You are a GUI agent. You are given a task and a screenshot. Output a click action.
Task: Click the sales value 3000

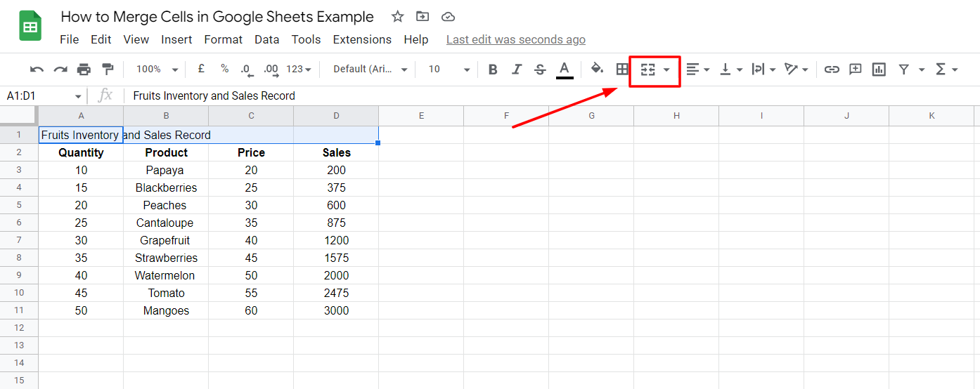[336, 310]
